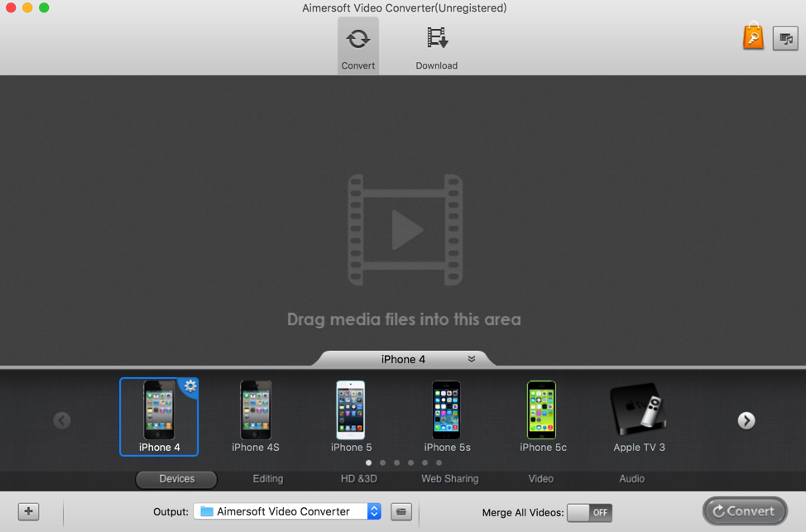Open the output folder in Finder

point(401,512)
